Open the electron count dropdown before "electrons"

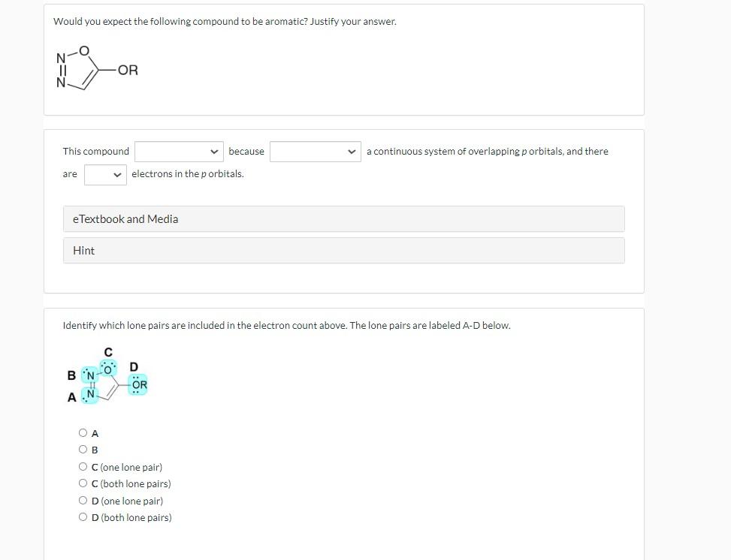coord(104,173)
